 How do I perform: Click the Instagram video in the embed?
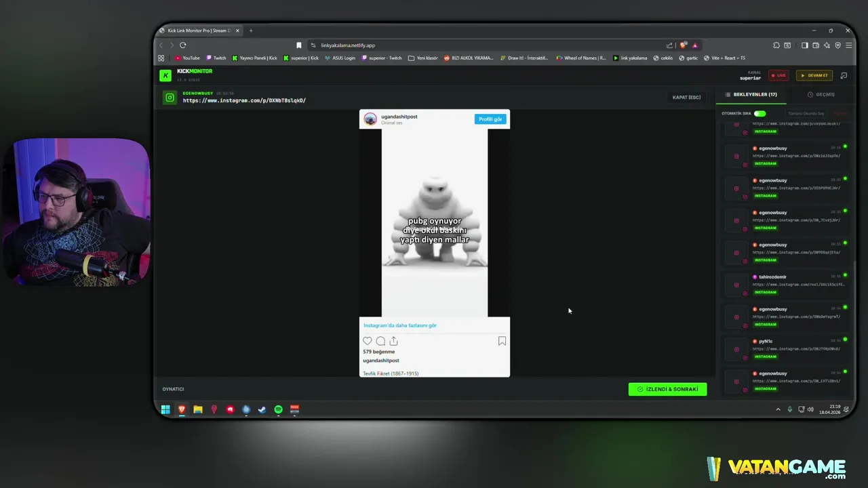(x=435, y=222)
